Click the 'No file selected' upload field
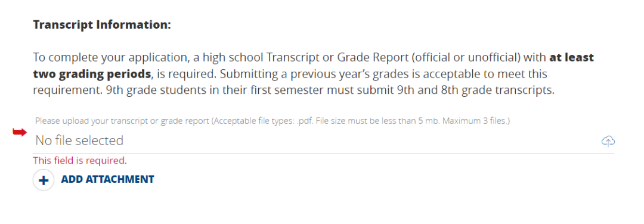 [324, 141]
